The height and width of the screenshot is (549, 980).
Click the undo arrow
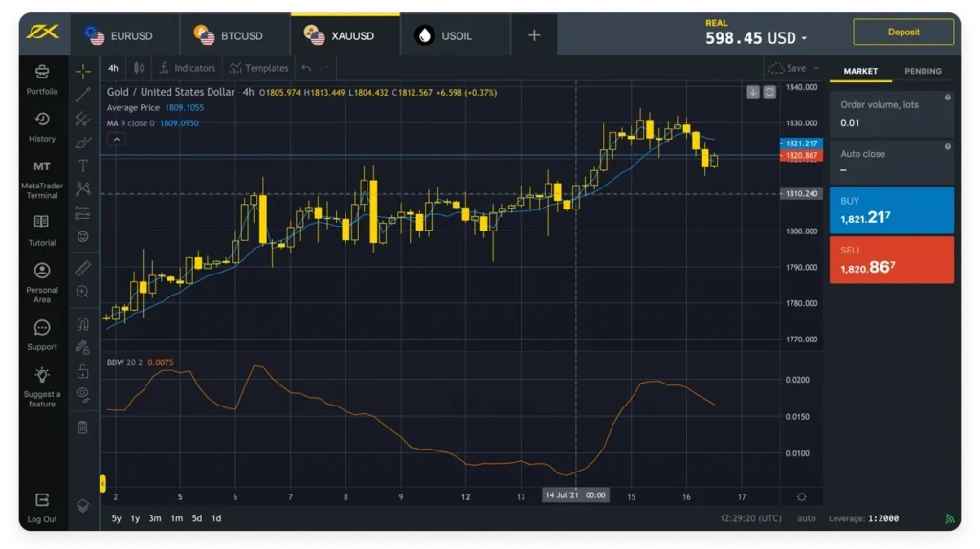[306, 68]
